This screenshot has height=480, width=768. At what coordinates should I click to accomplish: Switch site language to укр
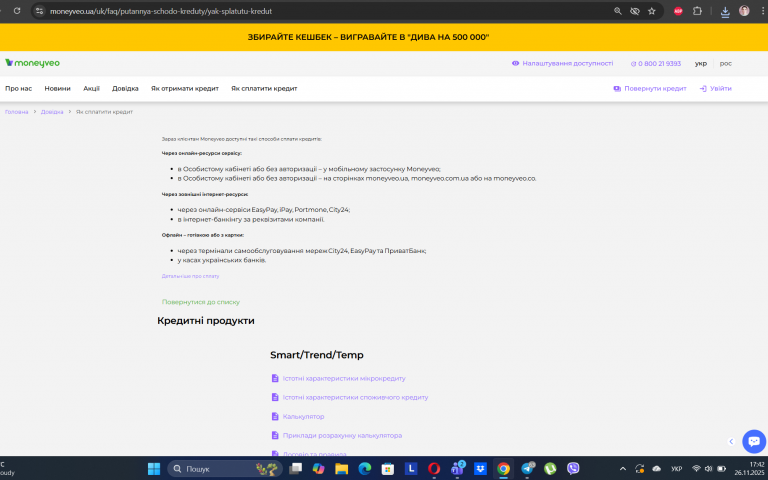(x=701, y=63)
